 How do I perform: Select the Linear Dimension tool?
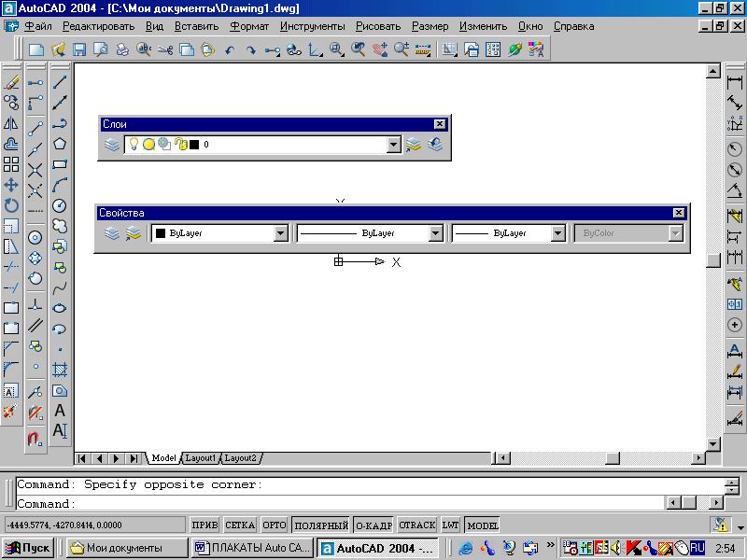click(x=735, y=82)
